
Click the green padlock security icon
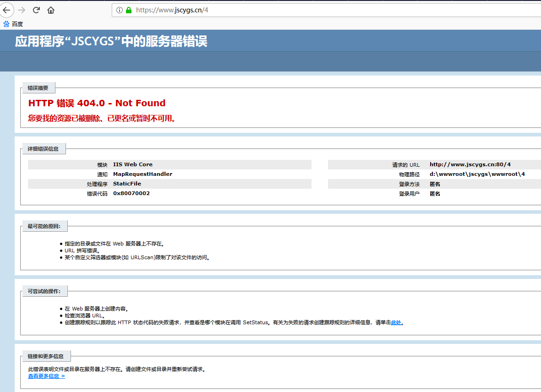129,10
